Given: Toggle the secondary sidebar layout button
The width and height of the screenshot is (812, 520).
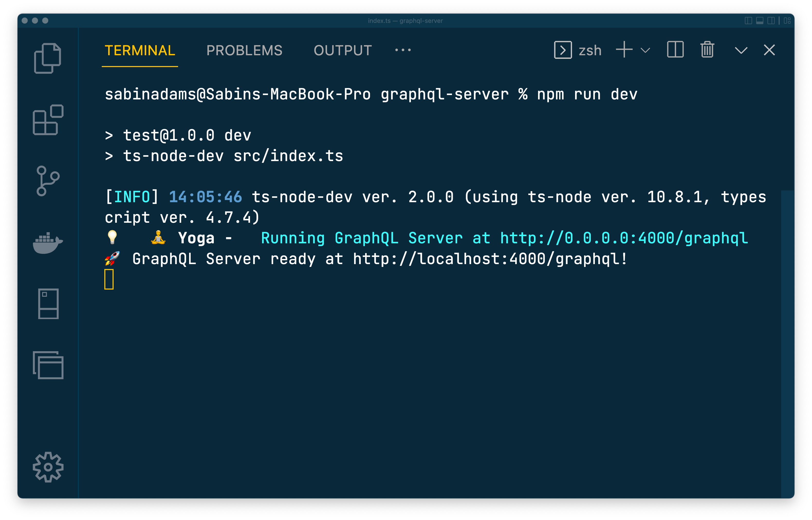Looking at the screenshot, I should coord(771,21).
